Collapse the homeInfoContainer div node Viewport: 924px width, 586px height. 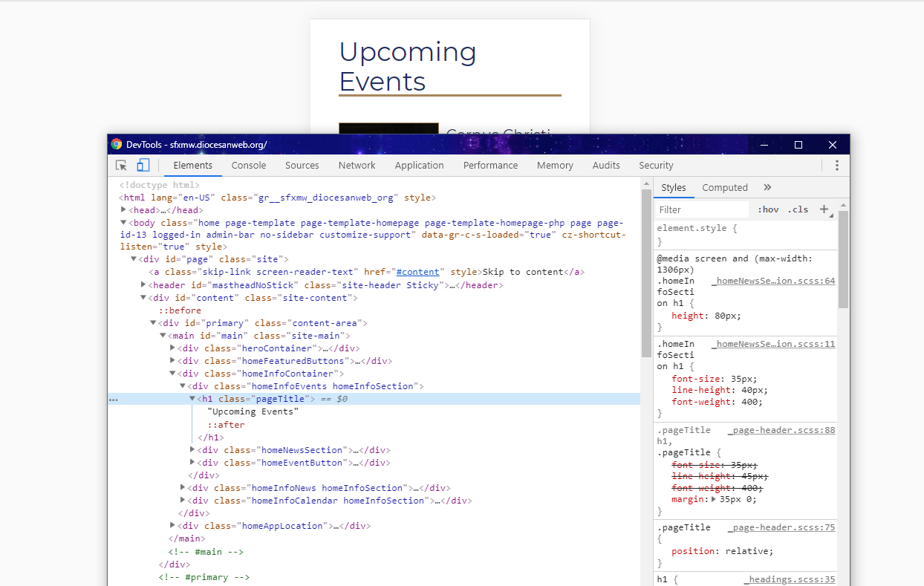tap(173, 374)
